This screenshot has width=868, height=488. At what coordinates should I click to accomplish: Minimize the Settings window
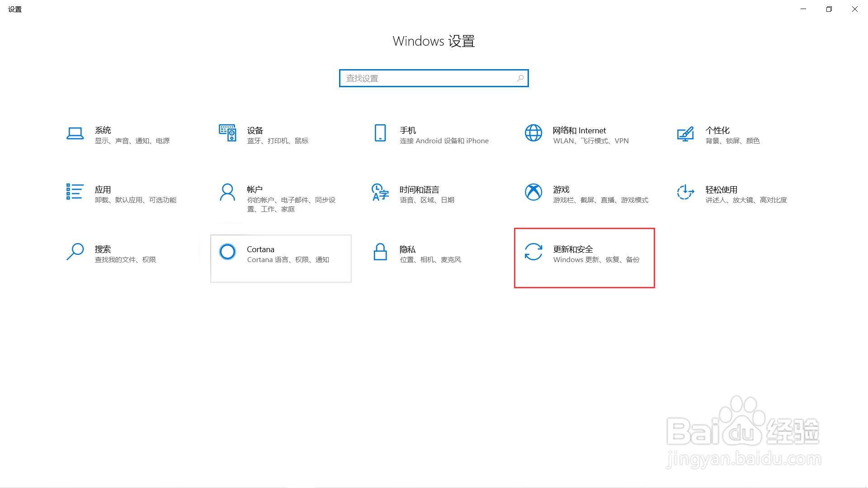pos(803,9)
